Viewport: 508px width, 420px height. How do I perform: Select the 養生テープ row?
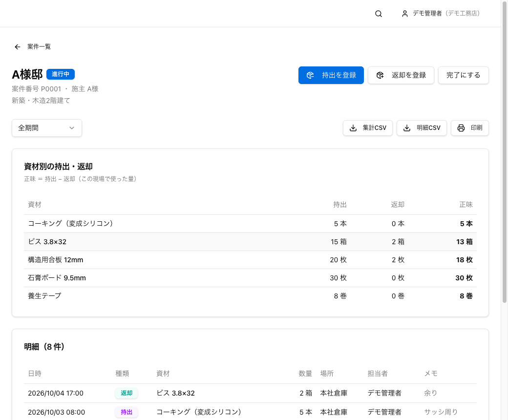coord(250,296)
